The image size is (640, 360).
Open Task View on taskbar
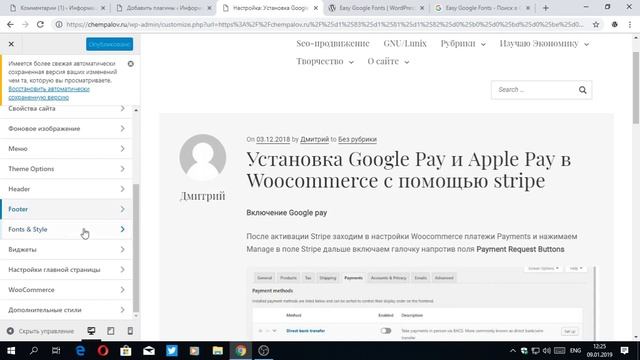click(56, 351)
